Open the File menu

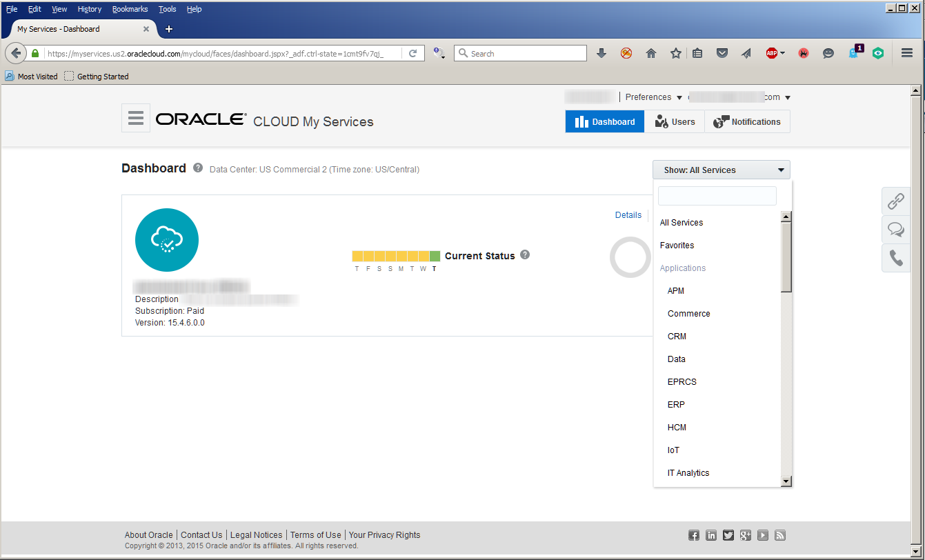(x=12, y=9)
